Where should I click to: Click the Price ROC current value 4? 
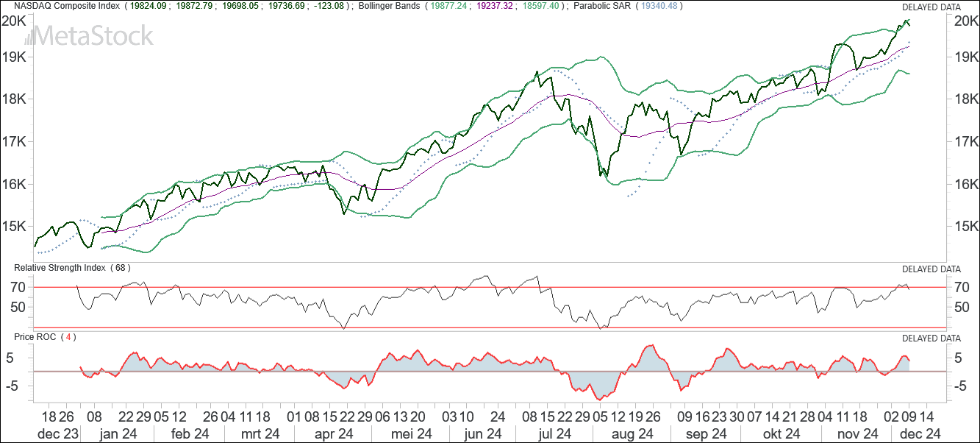pyautogui.click(x=68, y=337)
